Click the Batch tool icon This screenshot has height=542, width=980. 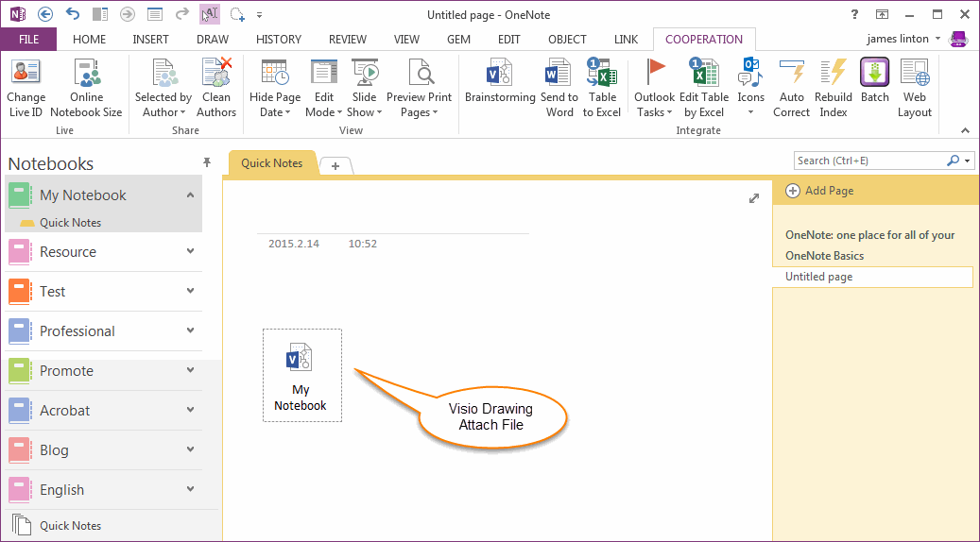(874, 73)
